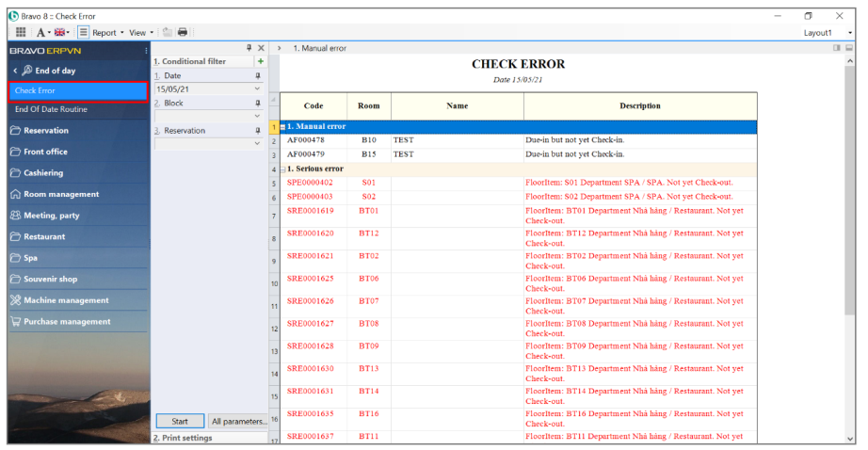Screen dimensions: 868x450
Task: Select code SPE0000403
Action: [x=310, y=197]
